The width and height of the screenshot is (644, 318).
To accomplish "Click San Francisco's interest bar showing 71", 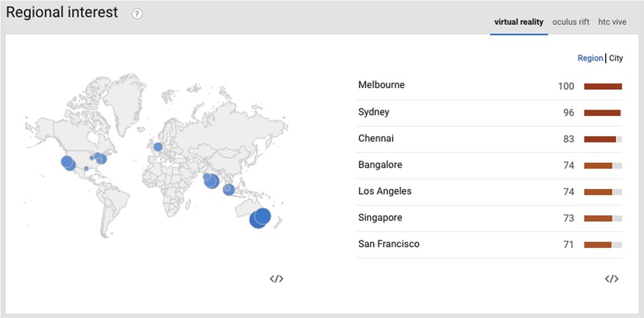I will click(x=603, y=245).
